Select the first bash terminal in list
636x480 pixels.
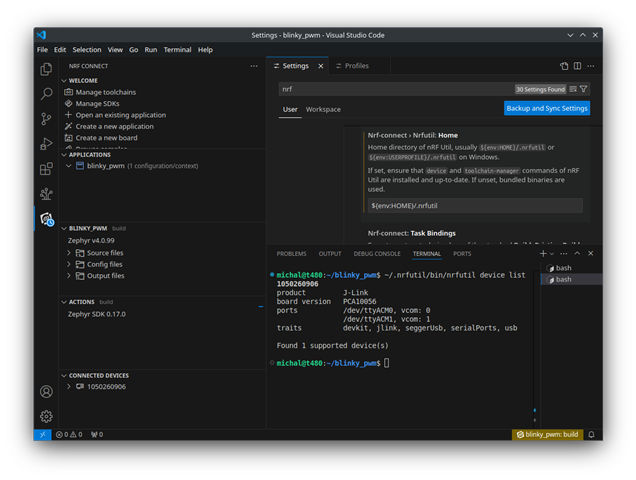tap(572, 268)
